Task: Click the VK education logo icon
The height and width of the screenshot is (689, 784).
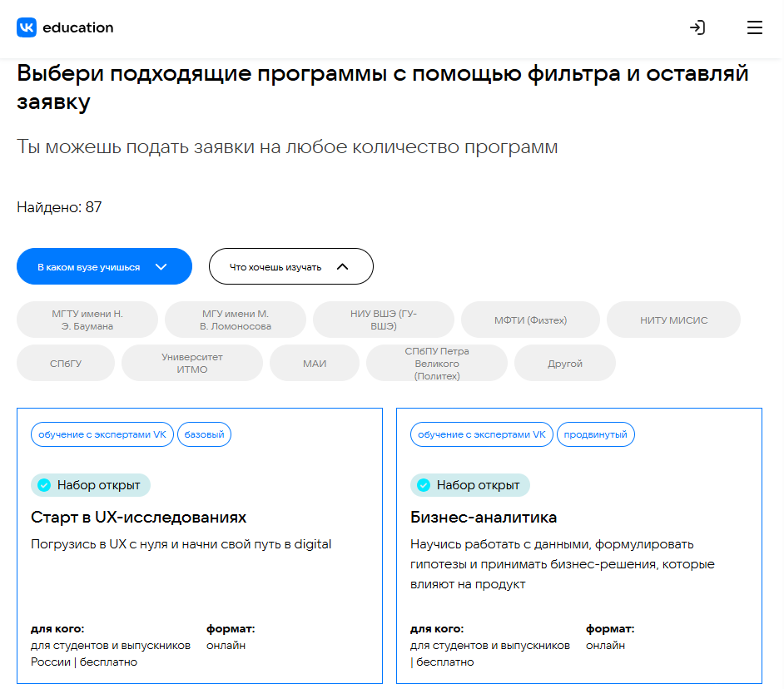Action: (x=27, y=27)
